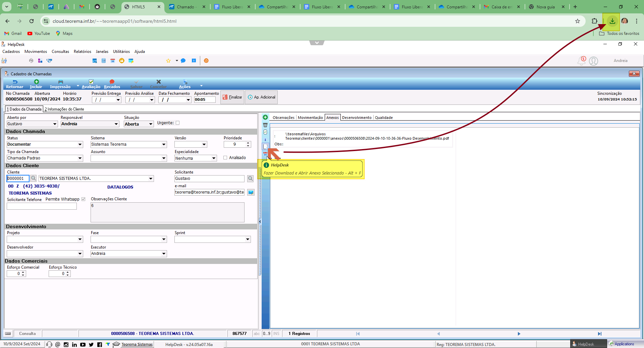Click the send e-mail envelope icon
This screenshot has height=348, width=644.
251,192
